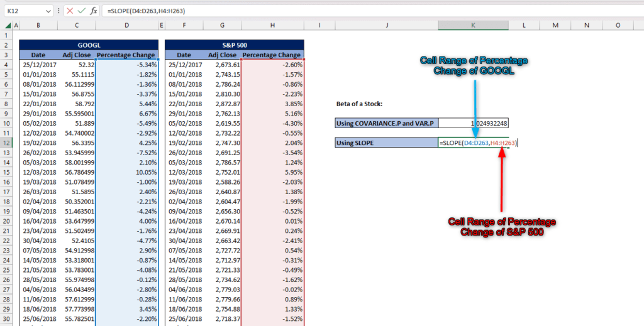Click the 'Using SLOPE' label cell
Screen dimensions: 644x326
coord(387,143)
